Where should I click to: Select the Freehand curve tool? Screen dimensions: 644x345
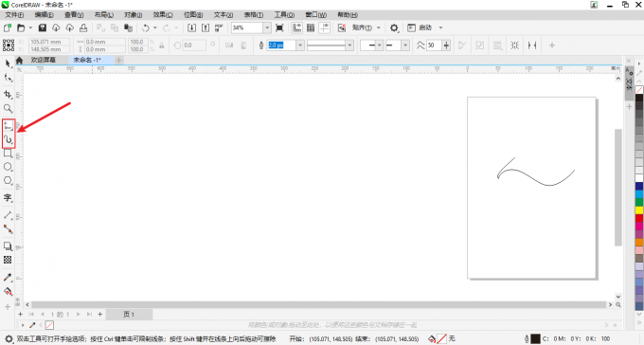pyautogui.click(x=9, y=126)
